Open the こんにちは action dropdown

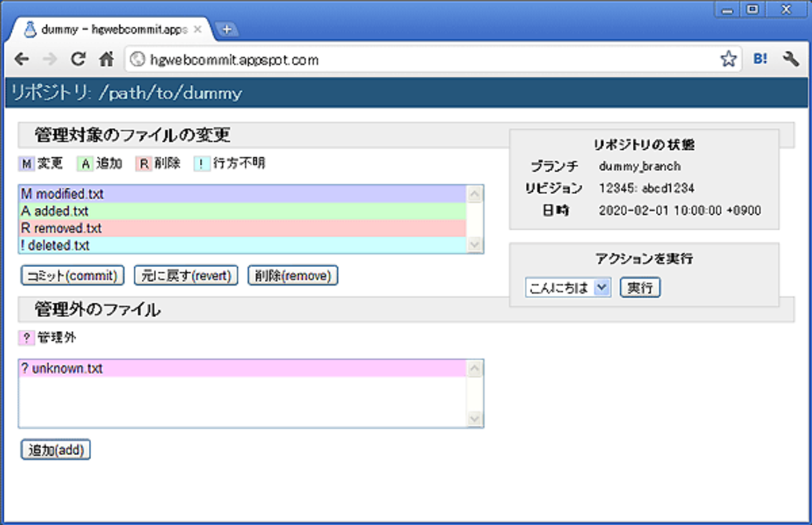(568, 287)
